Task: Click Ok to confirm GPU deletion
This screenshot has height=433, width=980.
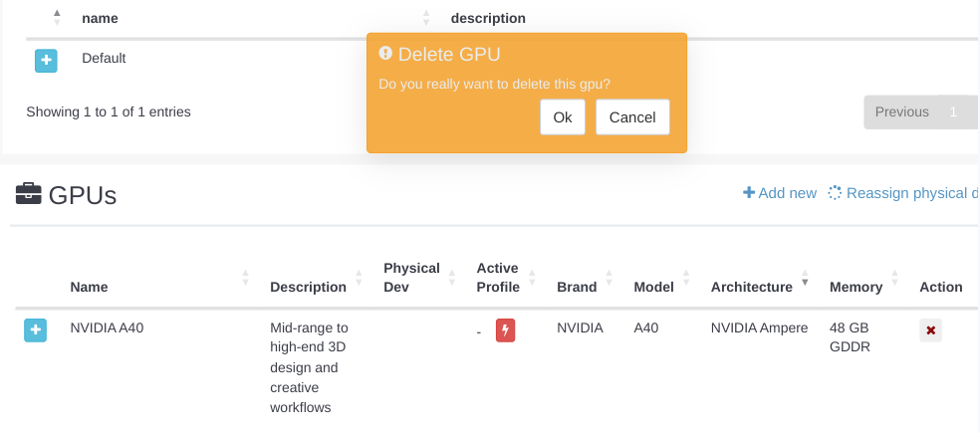Action: click(x=563, y=117)
